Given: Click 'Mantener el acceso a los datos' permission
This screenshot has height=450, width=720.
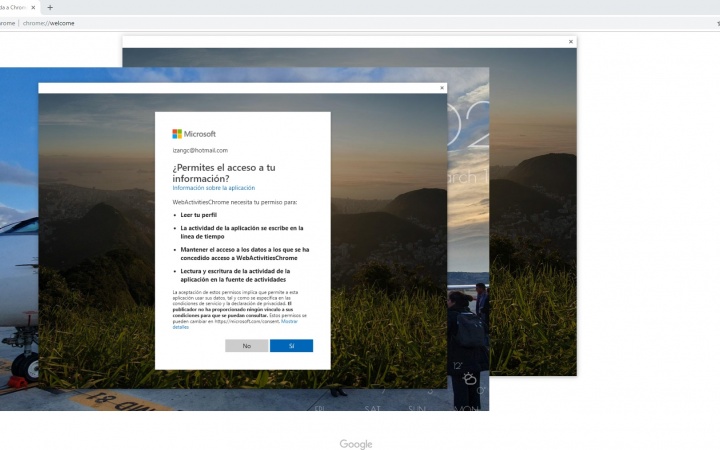Looking at the screenshot, I should tap(245, 254).
